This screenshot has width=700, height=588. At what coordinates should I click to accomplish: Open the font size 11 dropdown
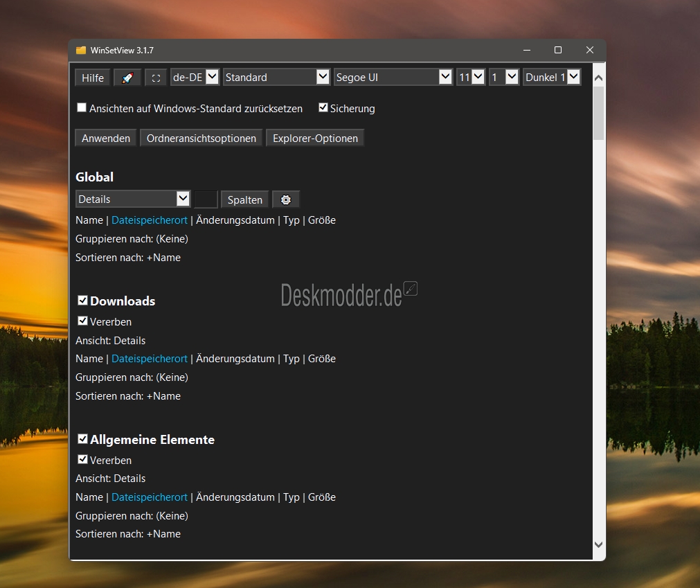[x=470, y=78]
